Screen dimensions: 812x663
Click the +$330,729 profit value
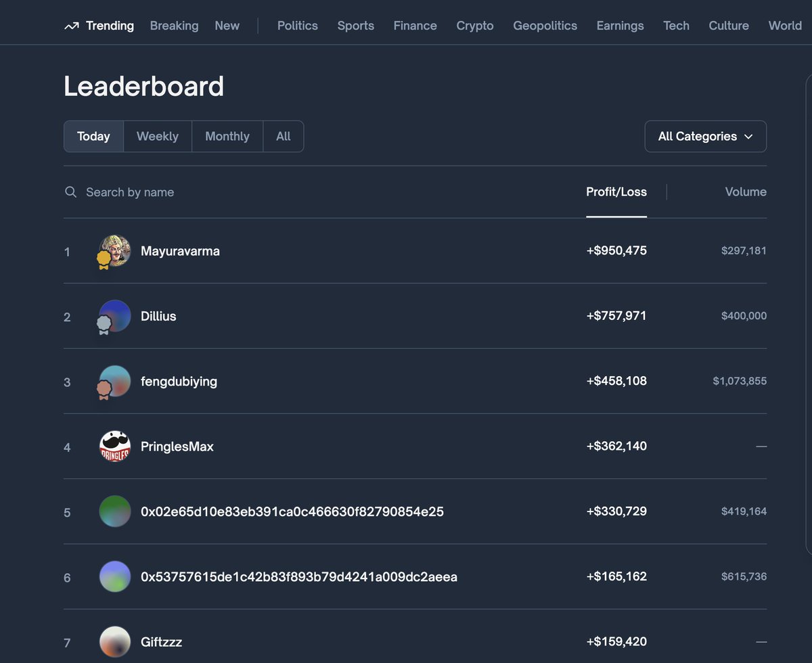tap(616, 511)
